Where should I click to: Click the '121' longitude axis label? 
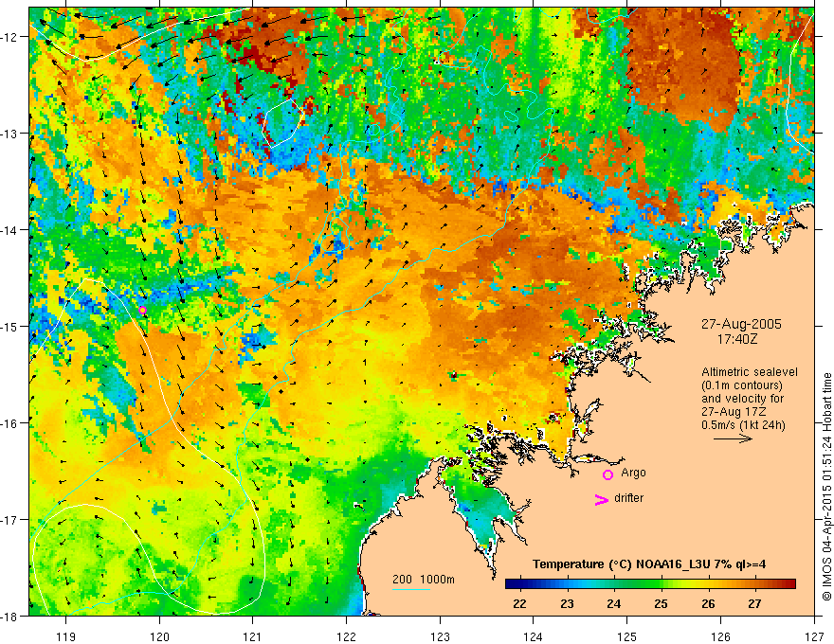tap(253, 636)
